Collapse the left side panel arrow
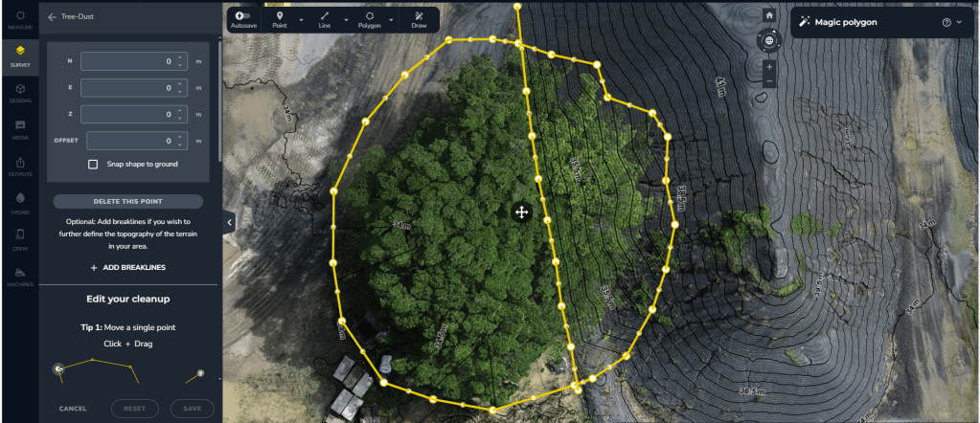The width and height of the screenshot is (980, 423). click(229, 222)
